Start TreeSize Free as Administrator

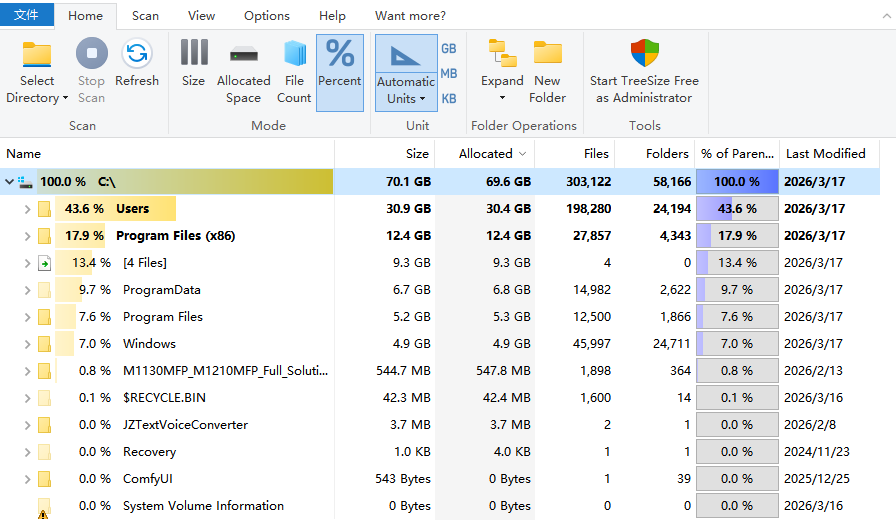click(644, 56)
